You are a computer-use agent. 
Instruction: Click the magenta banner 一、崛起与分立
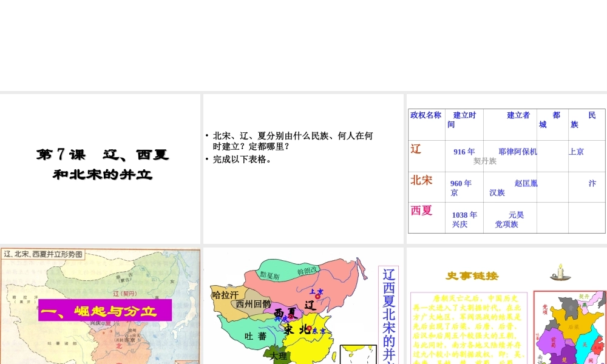(105, 310)
